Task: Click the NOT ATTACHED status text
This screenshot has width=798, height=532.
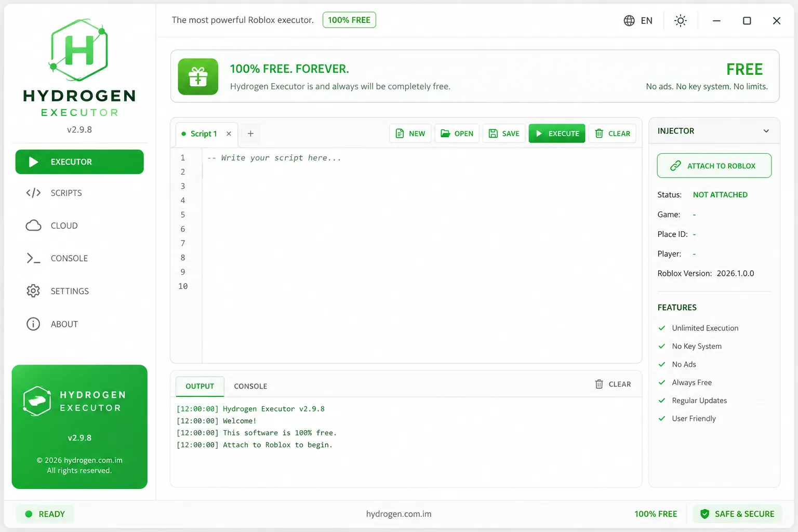Action: tap(720, 195)
